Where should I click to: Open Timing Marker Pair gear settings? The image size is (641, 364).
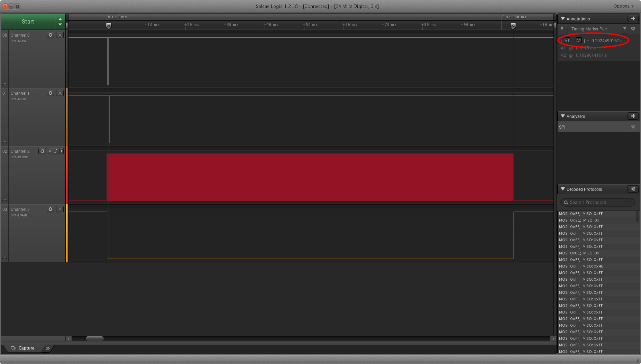click(633, 29)
